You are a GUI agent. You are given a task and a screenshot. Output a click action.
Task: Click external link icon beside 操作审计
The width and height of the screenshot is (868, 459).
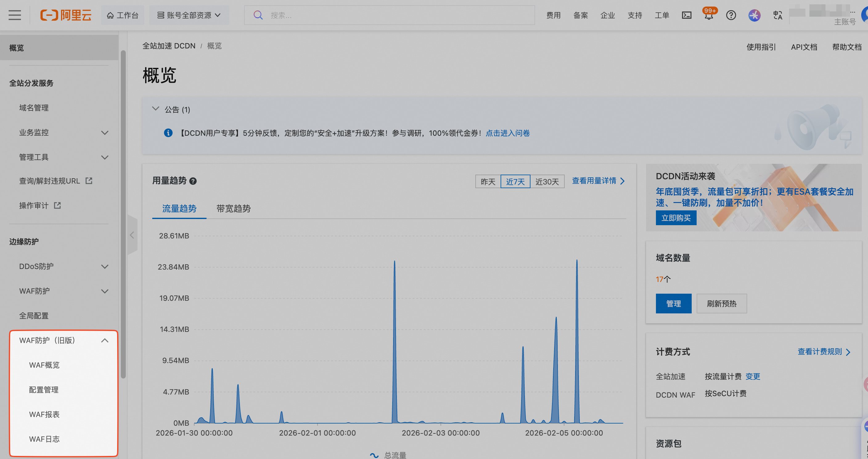[x=58, y=205]
